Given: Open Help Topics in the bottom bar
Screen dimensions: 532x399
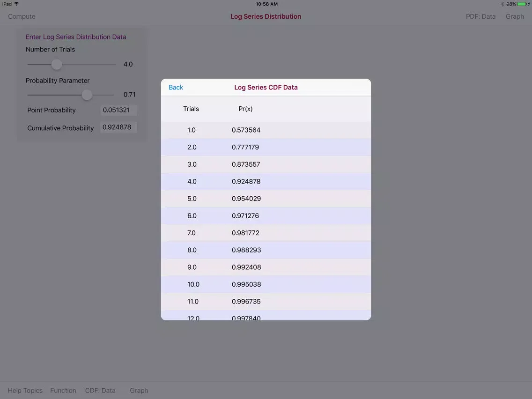Looking at the screenshot, I should coord(25,391).
